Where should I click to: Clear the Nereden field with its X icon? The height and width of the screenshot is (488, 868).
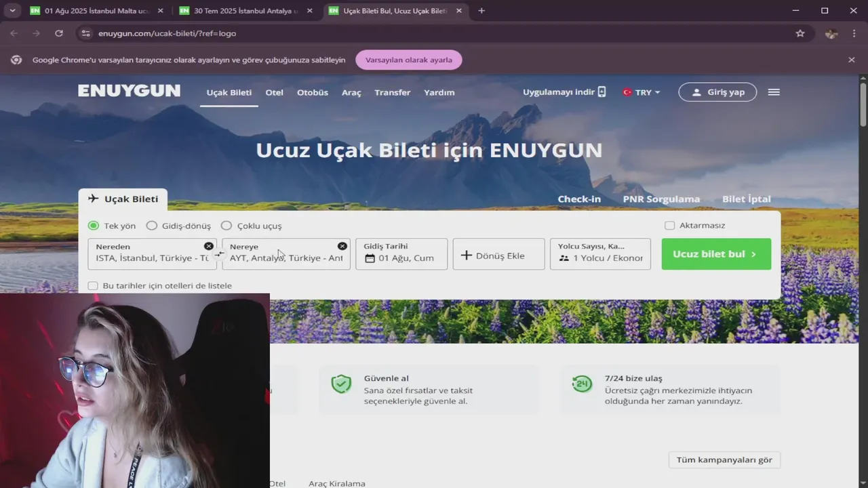(209, 246)
